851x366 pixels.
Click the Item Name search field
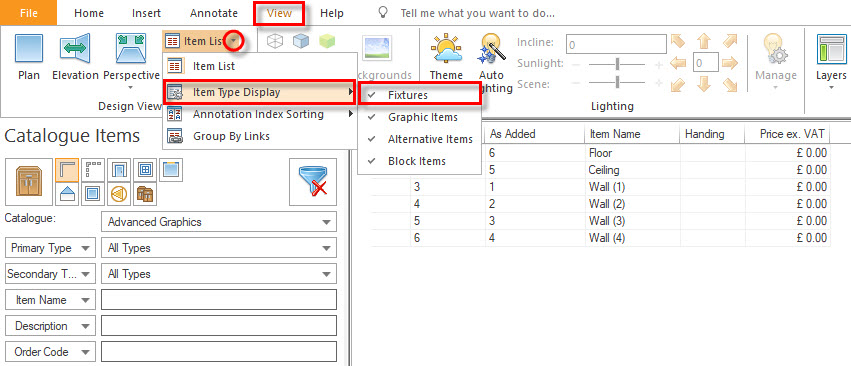[219, 300]
